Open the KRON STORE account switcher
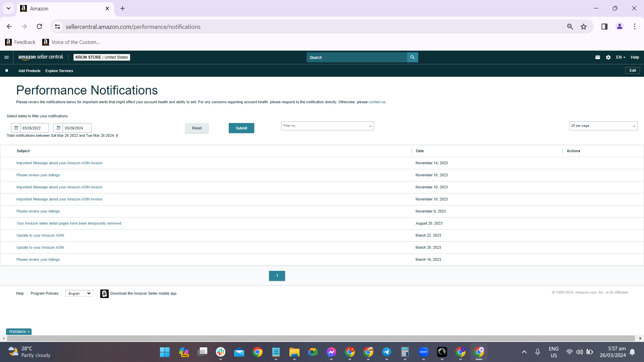 tap(102, 57)
